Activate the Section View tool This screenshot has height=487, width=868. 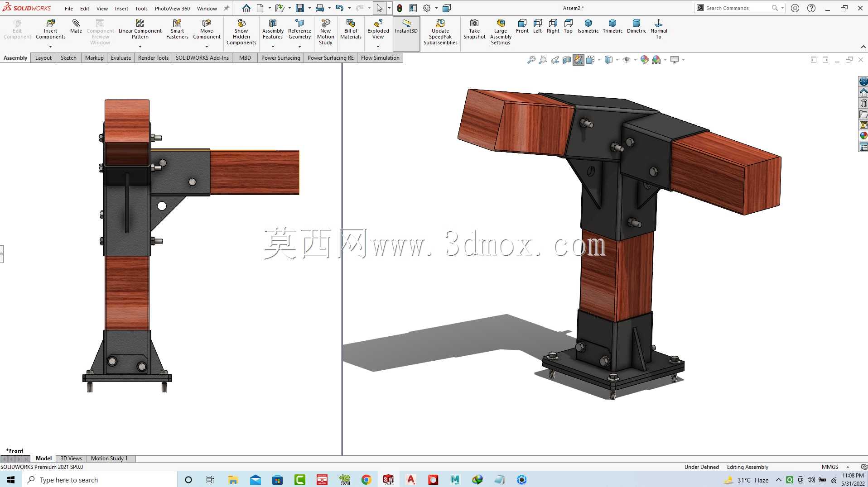[567, 60]
